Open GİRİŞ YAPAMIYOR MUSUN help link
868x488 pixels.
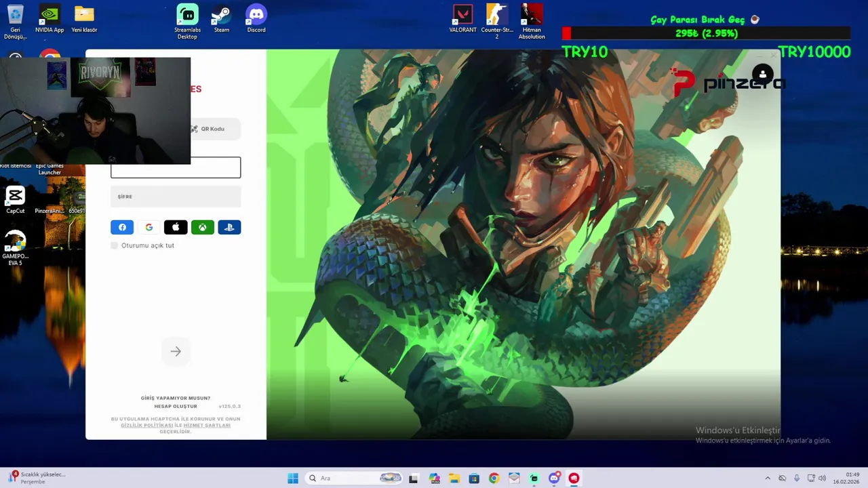176,399
